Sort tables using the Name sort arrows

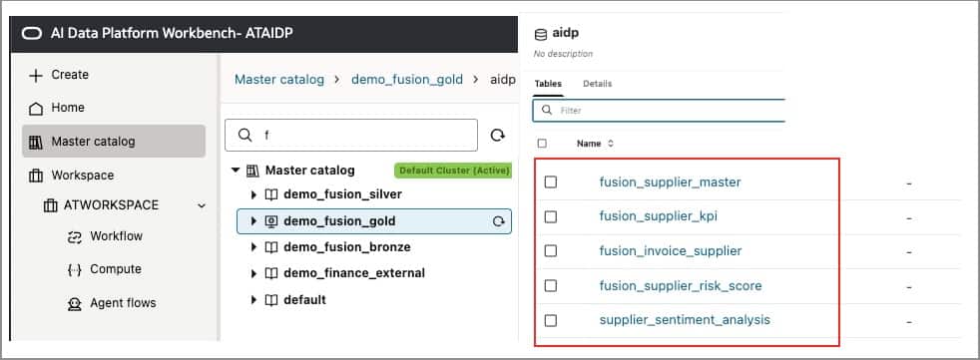pyautogui.click(x=611, y=144)
